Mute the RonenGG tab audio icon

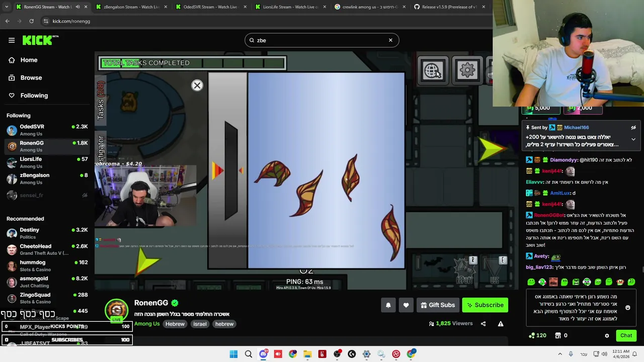pyautogui.click(x=77, y=7)
